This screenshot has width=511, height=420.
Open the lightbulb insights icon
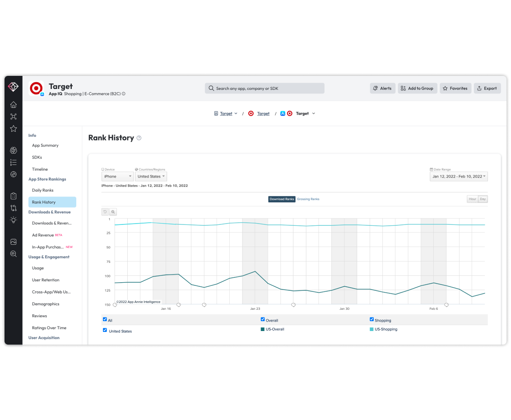pyautogui.click(x=14, y=220)
